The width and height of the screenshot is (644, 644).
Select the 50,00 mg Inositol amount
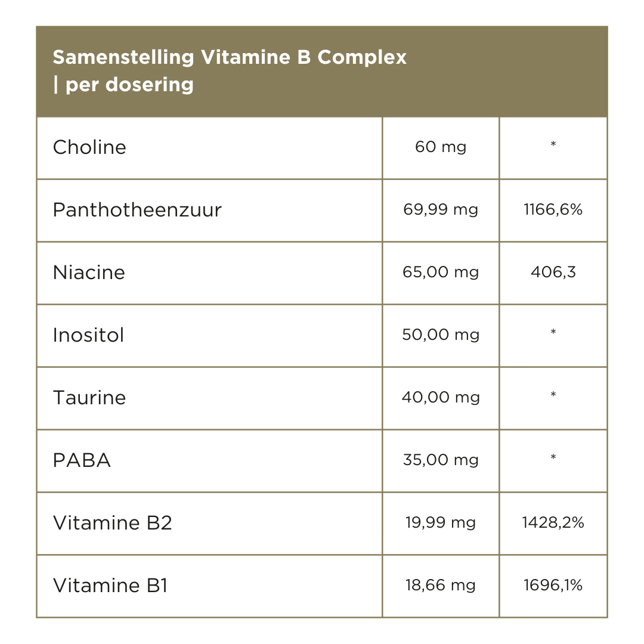(441, 335)
